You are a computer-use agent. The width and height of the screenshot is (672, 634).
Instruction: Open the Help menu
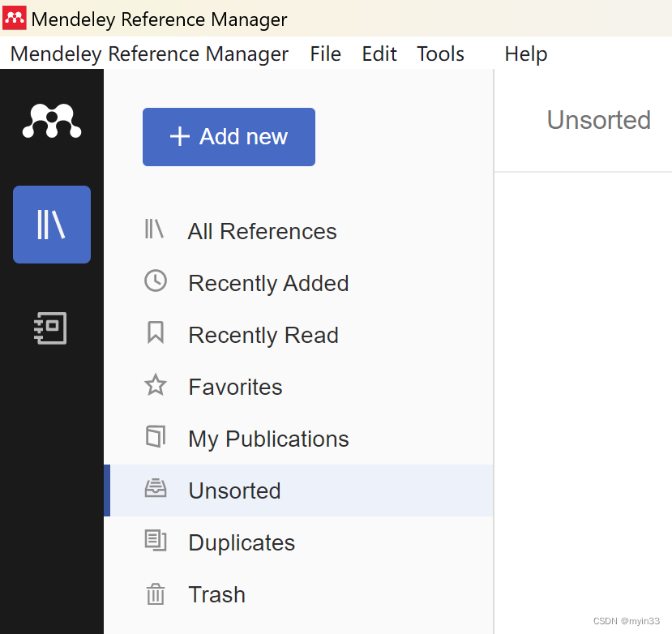526,54
